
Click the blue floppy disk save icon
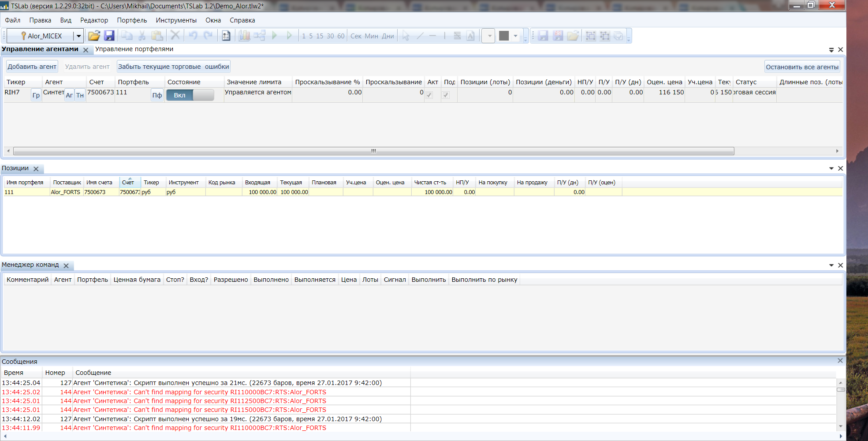pyautogui.click(x=109, y=36)
